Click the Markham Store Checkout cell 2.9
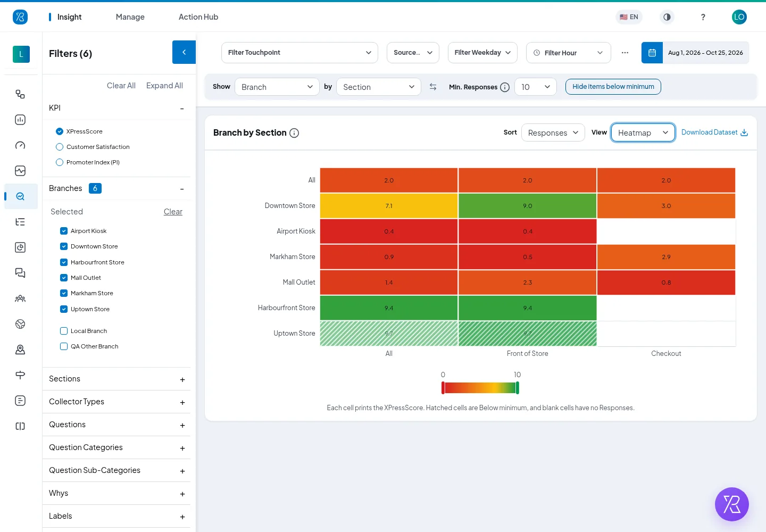Image resolution: width=766 pixels, height=532 pixels. (666, 257)
